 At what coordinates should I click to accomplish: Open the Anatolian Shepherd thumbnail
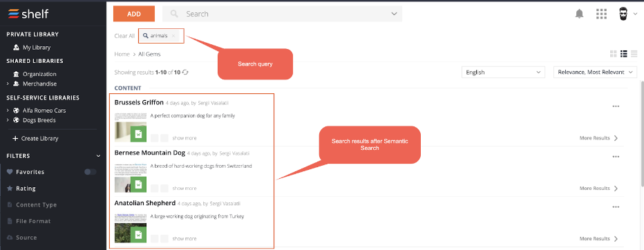pos(130,228)
